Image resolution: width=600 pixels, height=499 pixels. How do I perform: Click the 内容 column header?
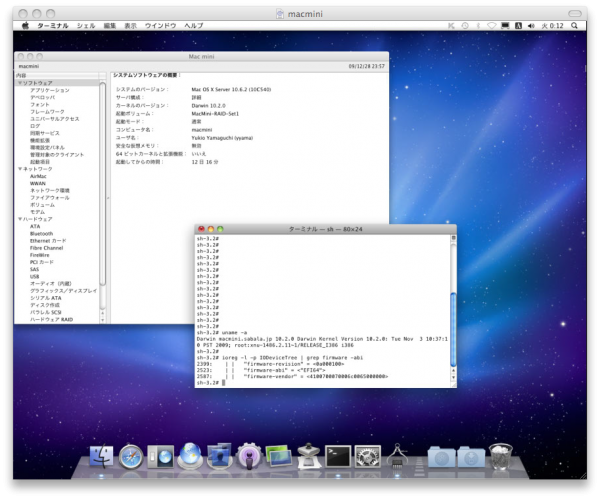57,75
